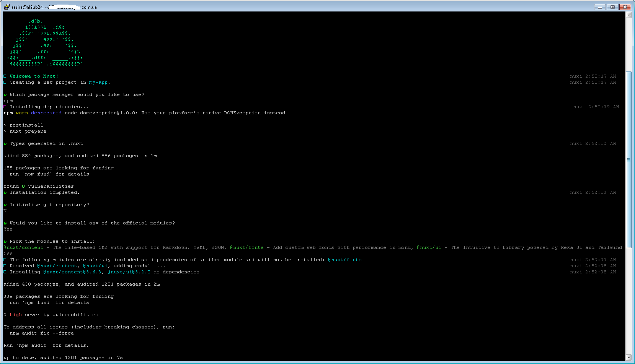Click the green Nuxt ASCII art logo
The width and height of the screenshot is (635, 364).
coord(44,42)
